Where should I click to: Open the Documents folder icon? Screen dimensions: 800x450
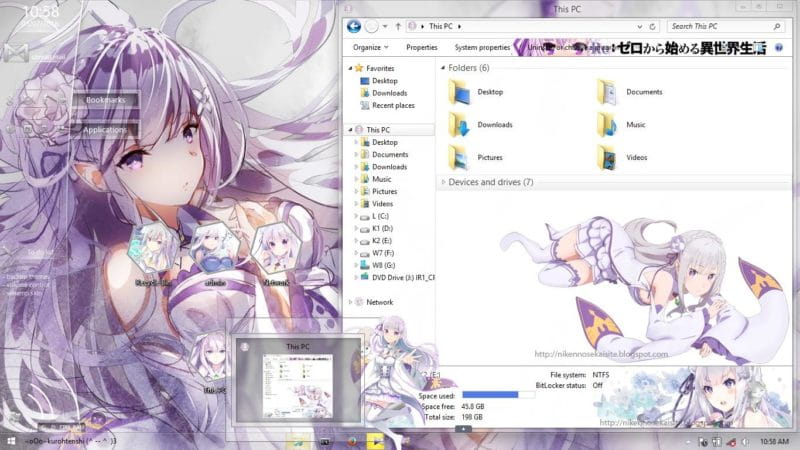coord(607,92)
